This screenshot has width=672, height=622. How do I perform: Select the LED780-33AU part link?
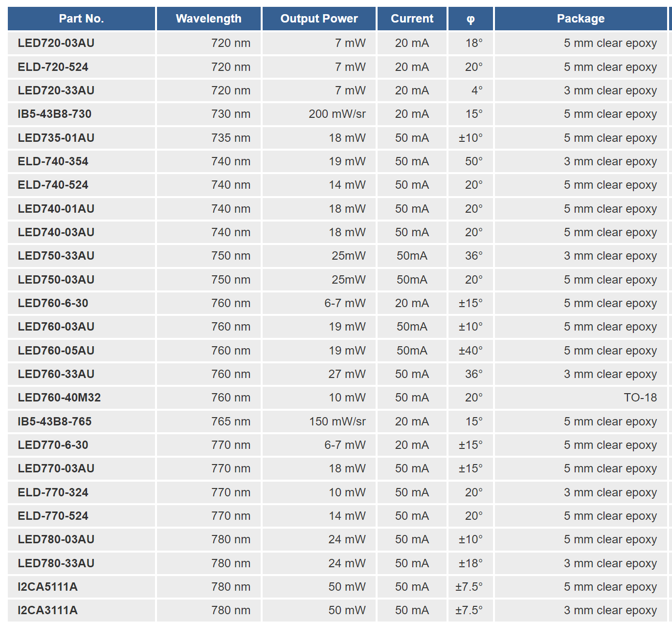click(x=56, y=563)
